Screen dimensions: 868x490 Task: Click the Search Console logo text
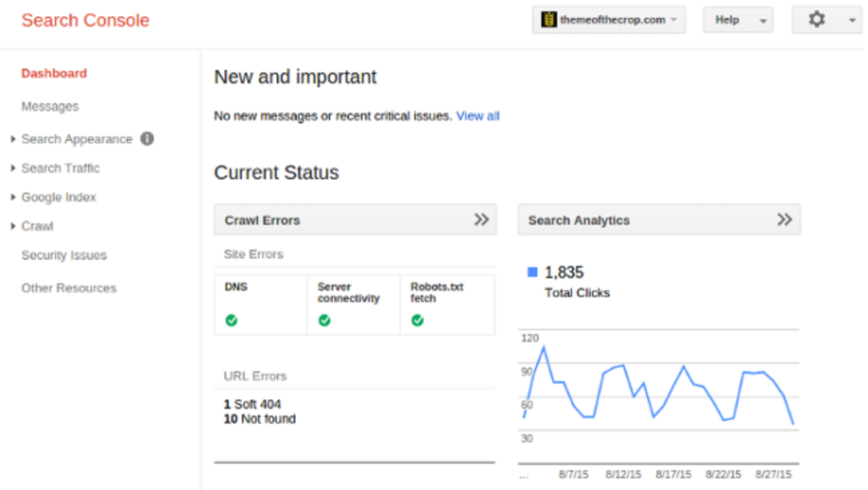pyautogui.click(x=86, y=20)
